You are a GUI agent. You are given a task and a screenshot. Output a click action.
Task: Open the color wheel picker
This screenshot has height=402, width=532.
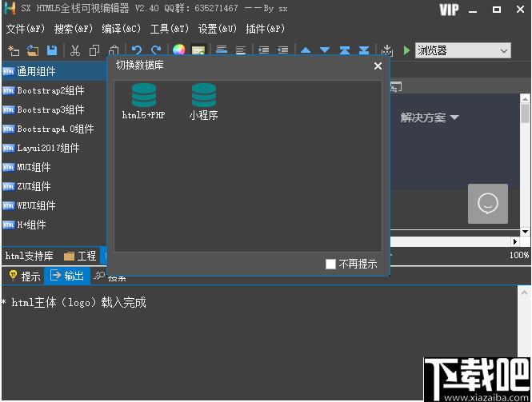tap(179, 50)
